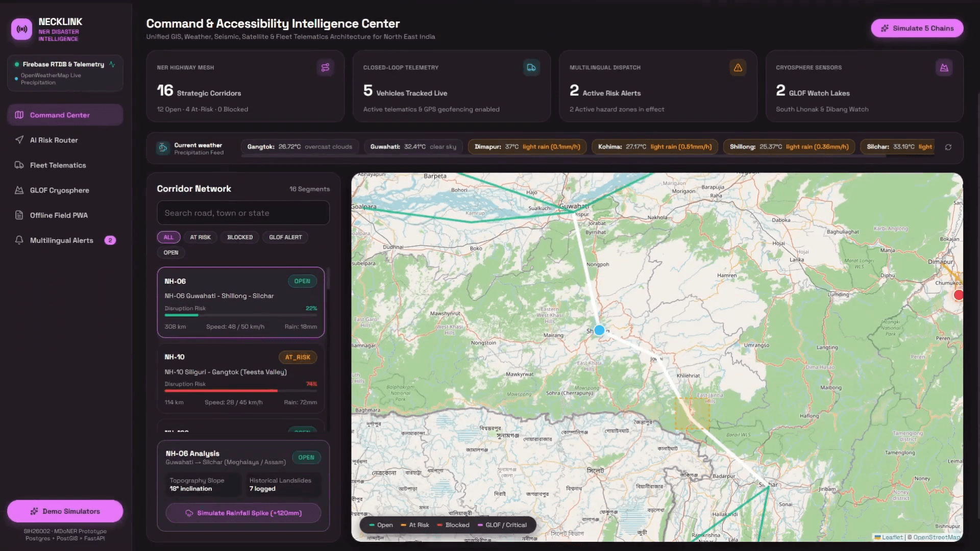Select the NH-06 Guwahati - Shillong - Silchar card

pos(241,303)
